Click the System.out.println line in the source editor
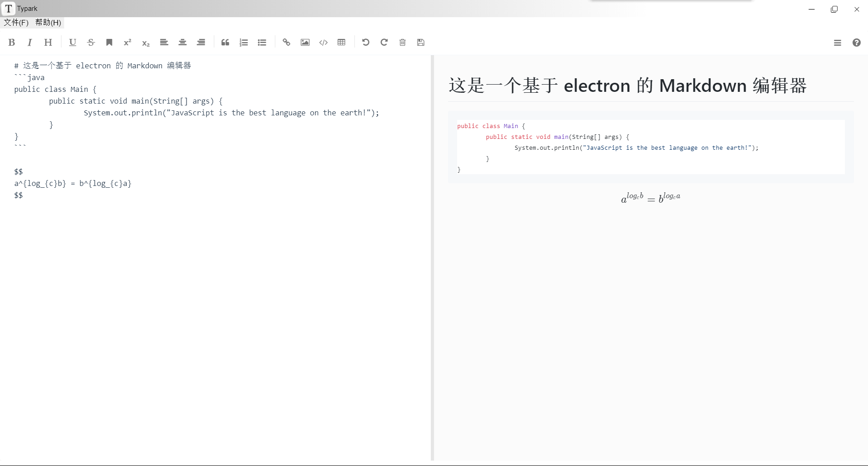Image resolution: width=868 pixels, height=466 pixels. point(231,113)
